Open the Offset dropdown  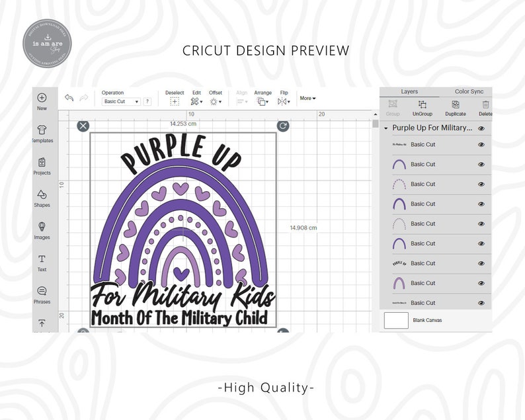[216, 101]
